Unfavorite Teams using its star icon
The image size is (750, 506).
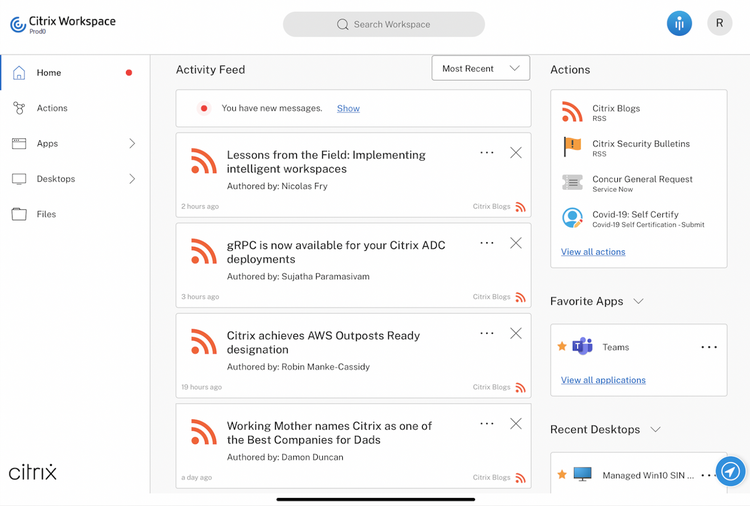coord(562,346)
